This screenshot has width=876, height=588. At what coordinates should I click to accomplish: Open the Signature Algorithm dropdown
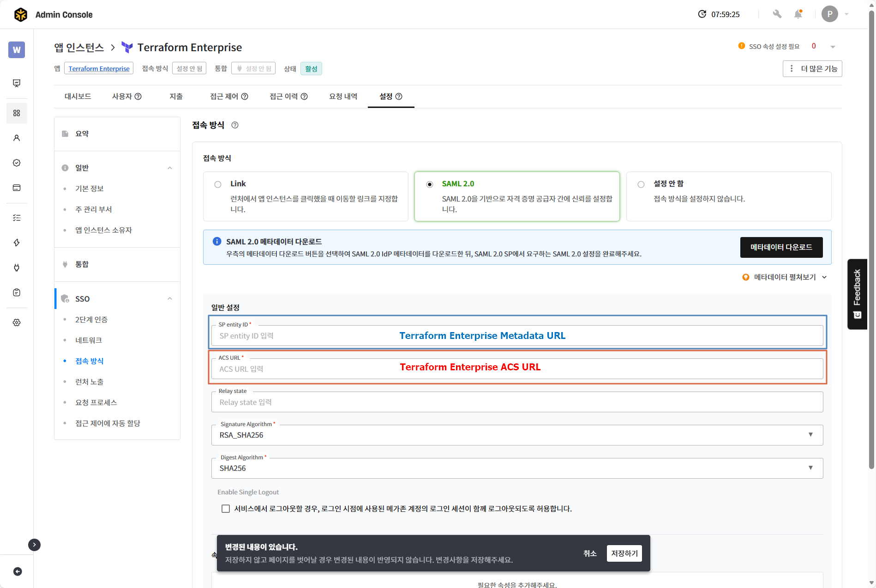517,435
